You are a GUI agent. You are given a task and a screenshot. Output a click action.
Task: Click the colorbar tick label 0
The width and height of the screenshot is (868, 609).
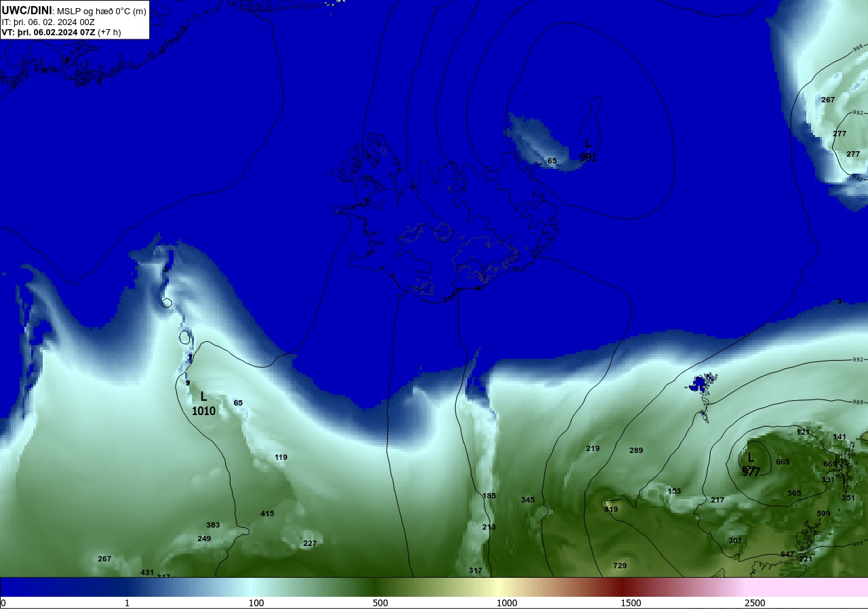coord(3,603)
